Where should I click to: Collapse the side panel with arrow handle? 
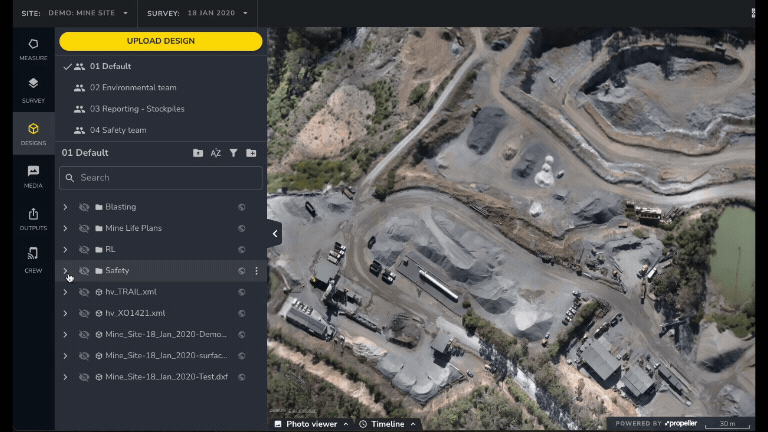coord(274,234)
